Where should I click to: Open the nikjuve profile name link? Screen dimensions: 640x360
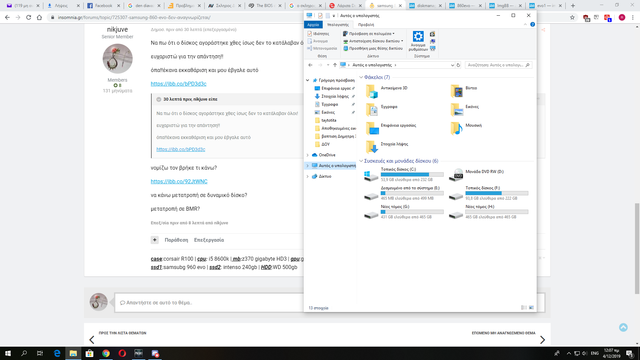[x=117, y=29]
